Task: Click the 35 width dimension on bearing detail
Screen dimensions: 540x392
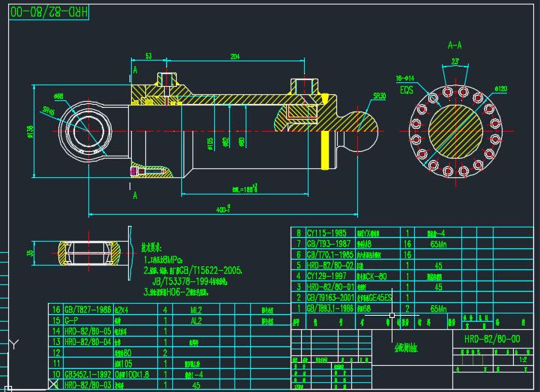Action: click(x=30, y=253)
